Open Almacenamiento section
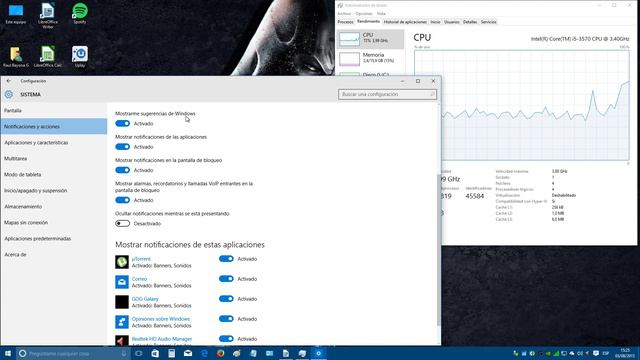Image resolution: width=640 pixels, height=360 pixels. point(54,207)
